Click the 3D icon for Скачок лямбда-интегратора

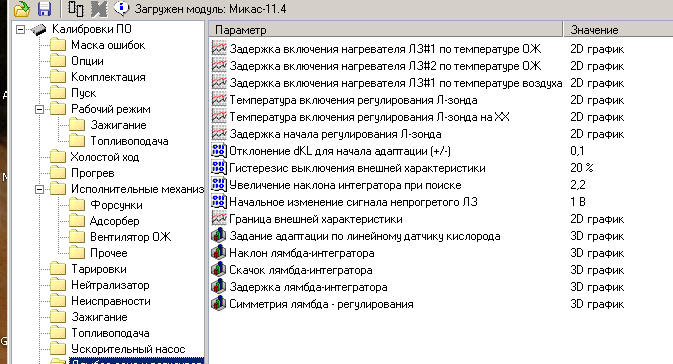click(219, 270)
